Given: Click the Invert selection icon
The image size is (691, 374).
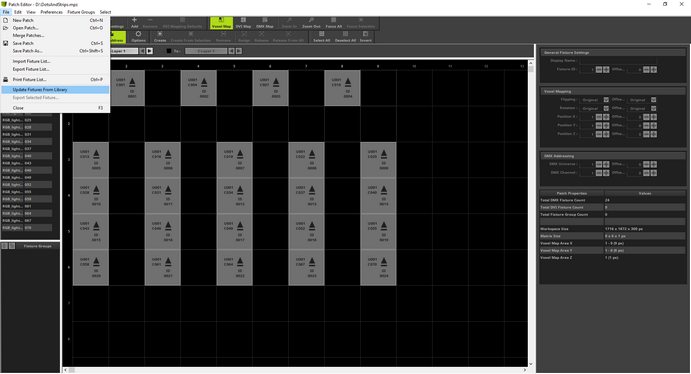Looking at the screenshot, I should click(365, 37).
